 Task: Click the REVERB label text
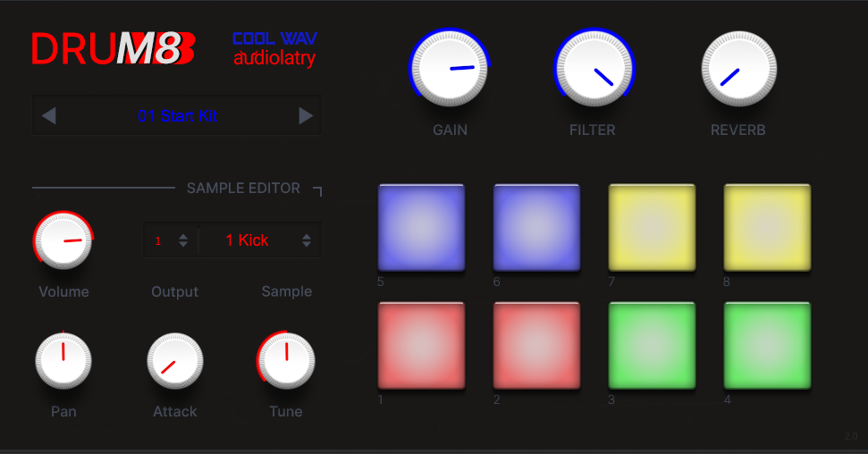pos(737,130)
